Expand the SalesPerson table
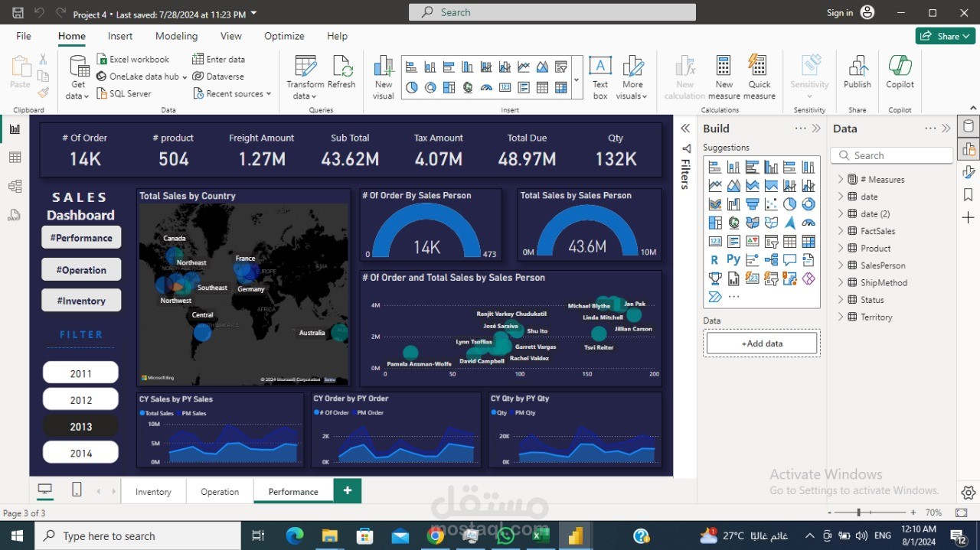 [840, 265]
